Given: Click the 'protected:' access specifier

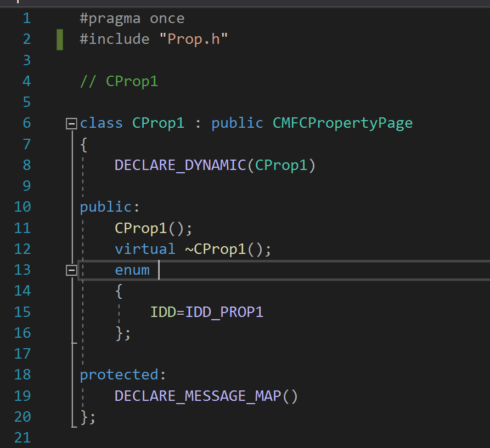Looking at the screenshot, I should [x=123, y=375].
